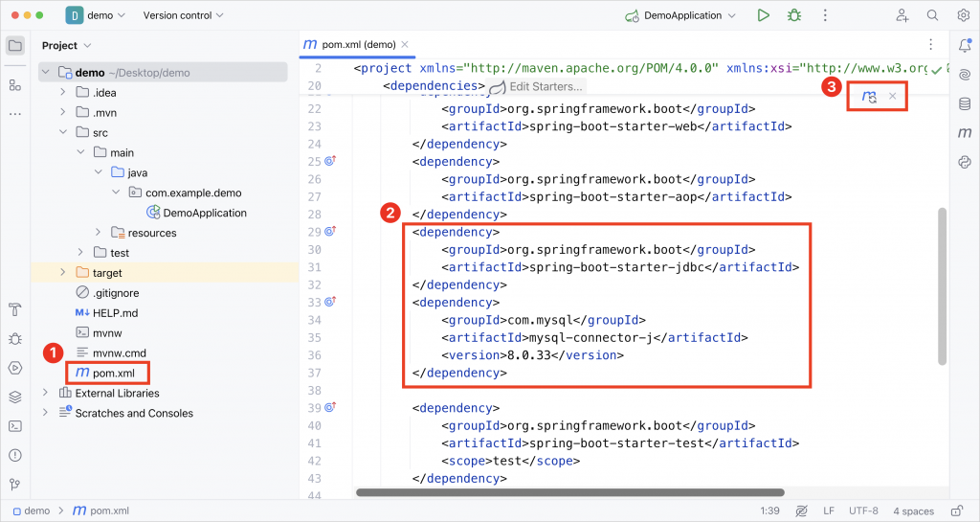Open Code With Me user icon
The width and height of the screenshot is (980, 522).
coord(902,15)
